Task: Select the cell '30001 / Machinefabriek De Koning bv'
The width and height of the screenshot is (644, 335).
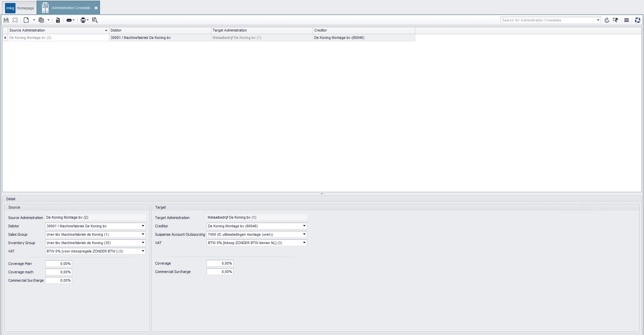Action: pos(160,38)
